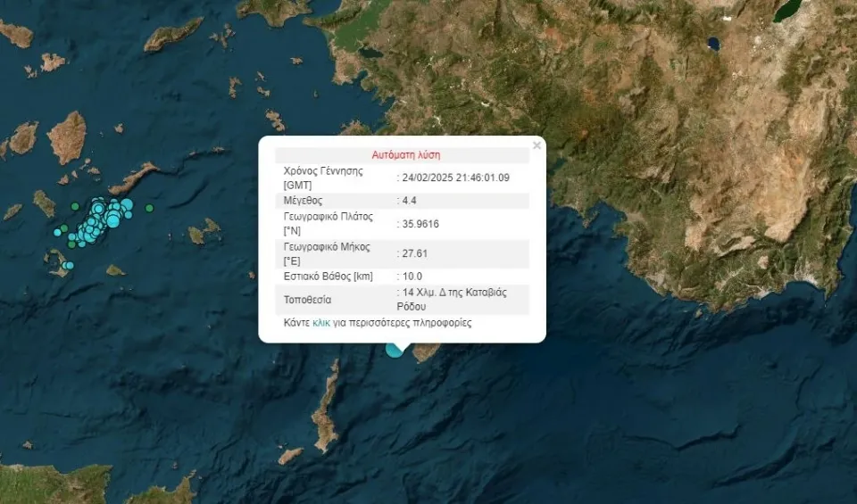Click the focal depth value 10.0
857x504 pixels.
[412, 277]
